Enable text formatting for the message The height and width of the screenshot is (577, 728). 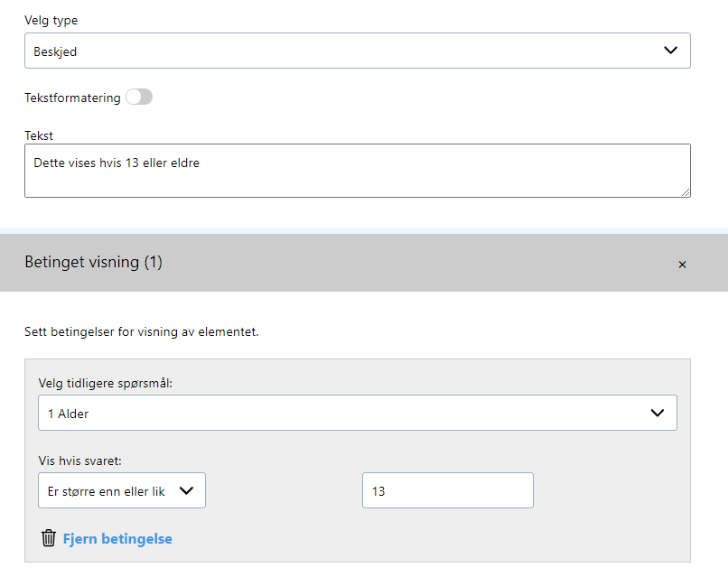tap(139, 98)
